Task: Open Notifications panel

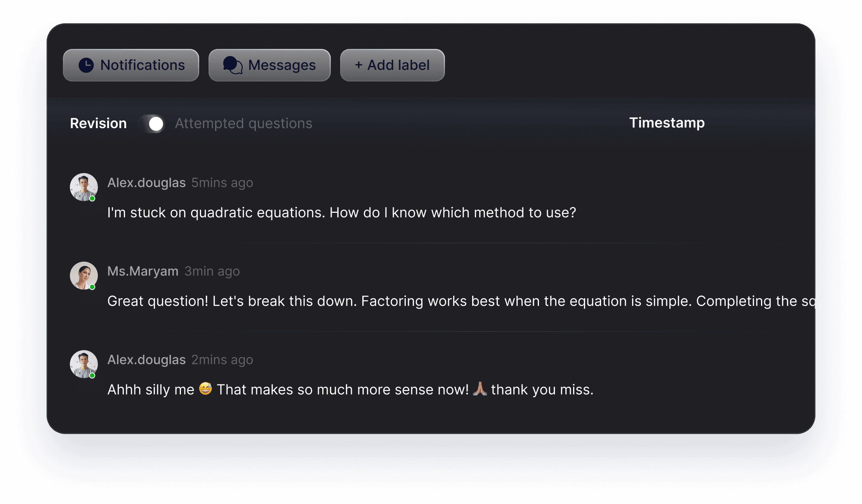Action: coord(130,64)
